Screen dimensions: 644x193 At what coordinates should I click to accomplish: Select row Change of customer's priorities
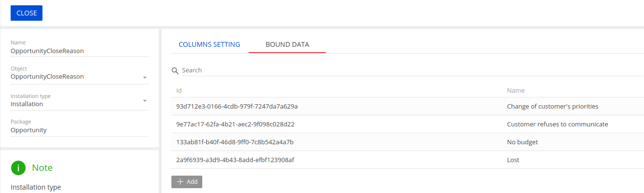pos(407,106)
